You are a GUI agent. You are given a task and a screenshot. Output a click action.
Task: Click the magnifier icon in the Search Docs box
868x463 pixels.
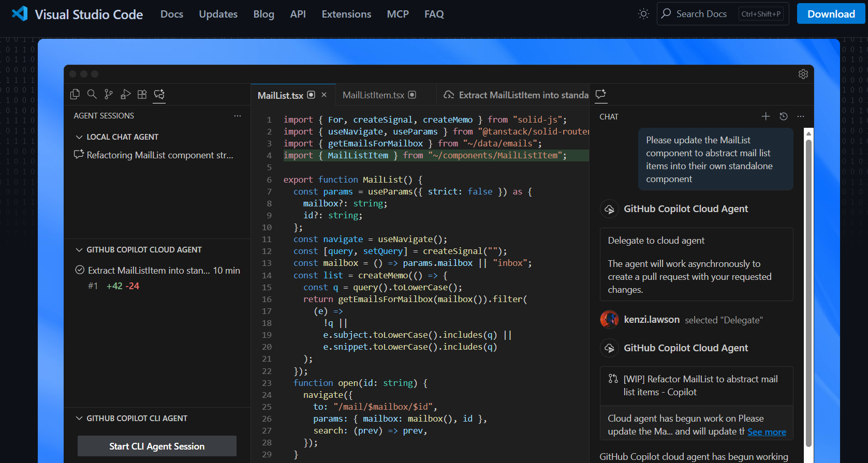pyautogui.click(x=666, y=13)
